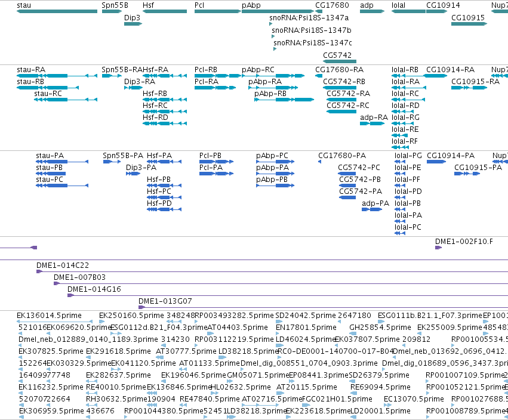Select transcript CG17680-RA

click(319, 76)
